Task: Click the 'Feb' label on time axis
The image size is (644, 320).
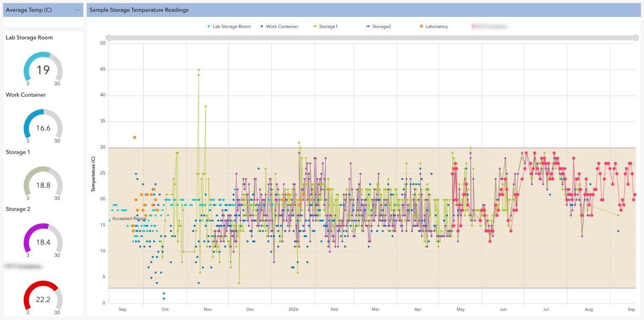Action: (334, 309)
